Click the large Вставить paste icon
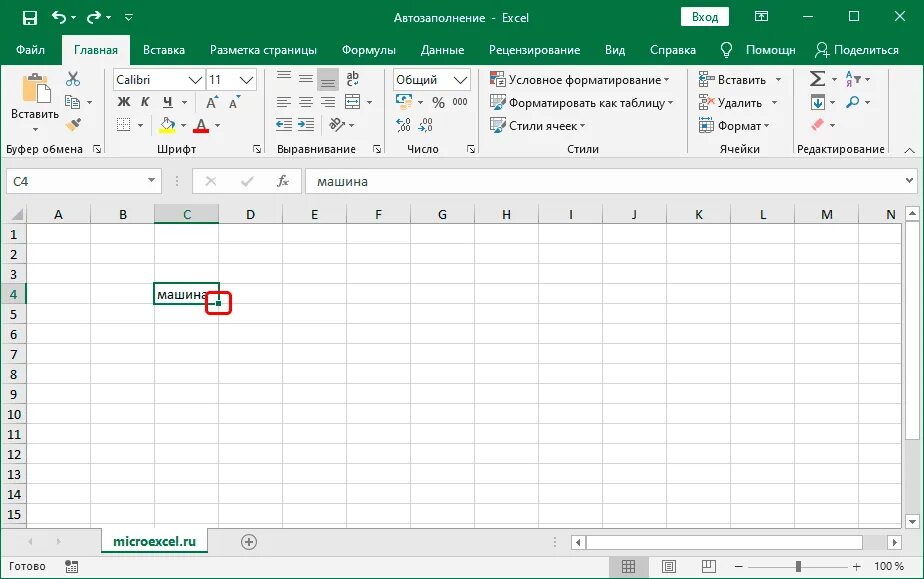Viewport: 924px width, 579px height. (35, 89)
